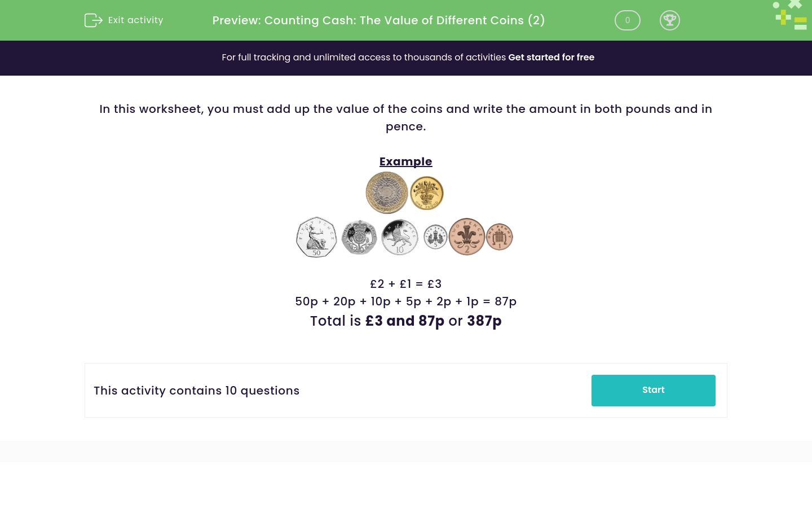Click the full tracking banner message
The image size is (812, 508).
(x=365, y=58)
